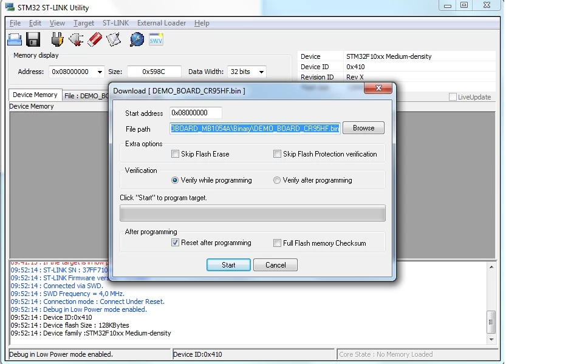
Task: Click log line 'Device ID:0x410'
Action: point(52,317)
